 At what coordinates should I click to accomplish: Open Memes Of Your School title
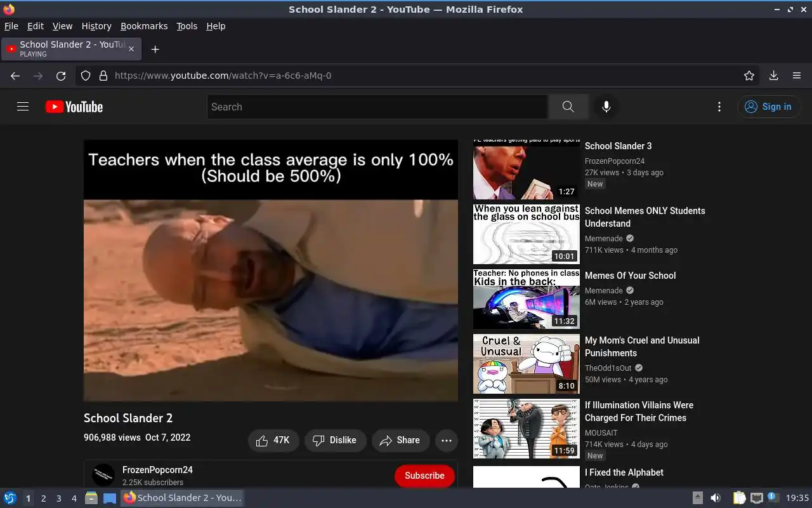[630, 276]
